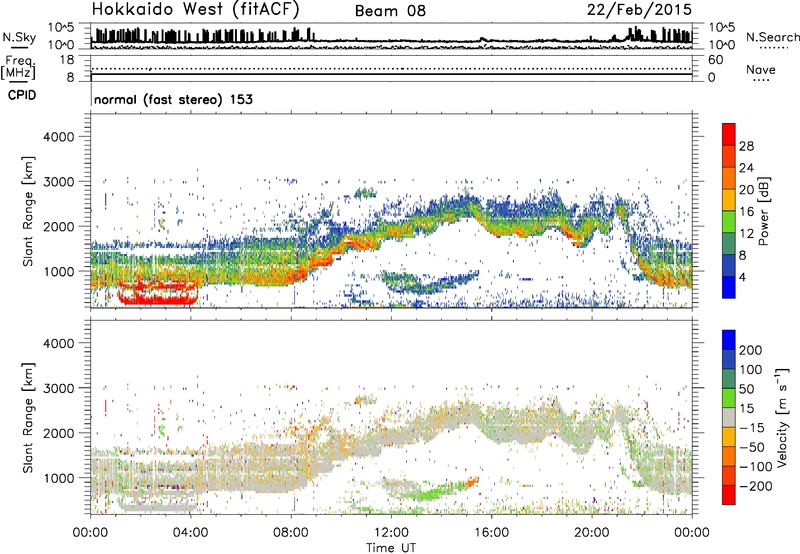Click the "50" label on Velocity color bar
This screenshot has height=554, width=800.
tap(746, 389)
